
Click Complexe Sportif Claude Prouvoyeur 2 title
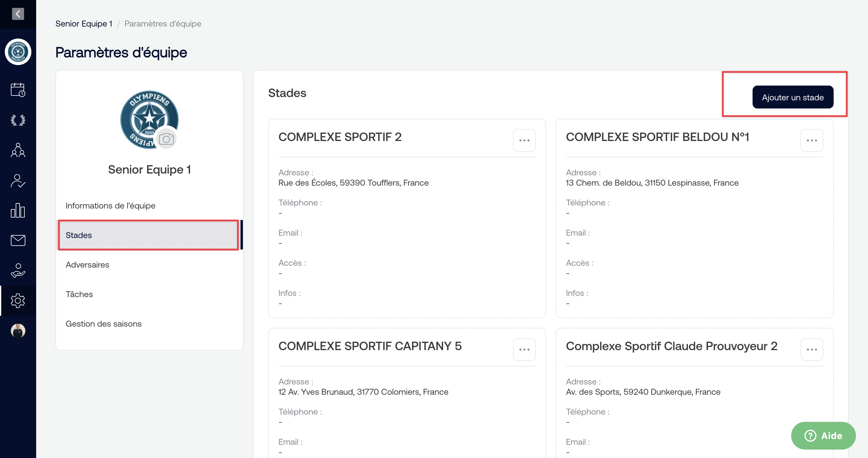tap(671, 346)
